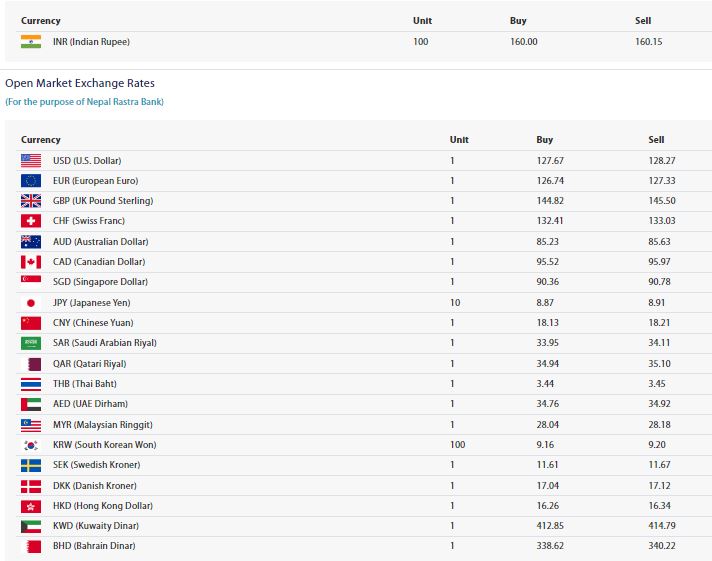
Task: Select the GBP (UK Pound Sterling) label
Action: tap(103, 201)
